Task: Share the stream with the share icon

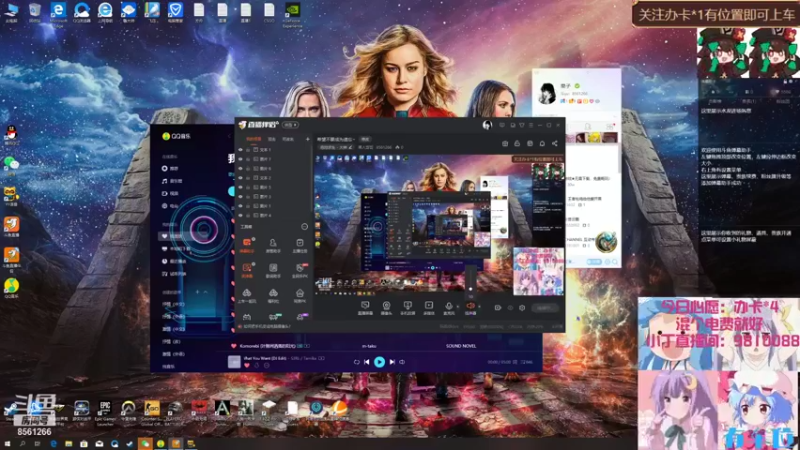Action: pos(555,144)
